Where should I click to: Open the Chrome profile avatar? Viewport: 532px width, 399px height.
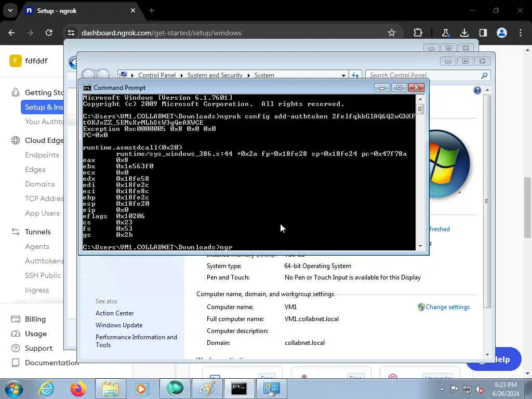coord(502,33)
